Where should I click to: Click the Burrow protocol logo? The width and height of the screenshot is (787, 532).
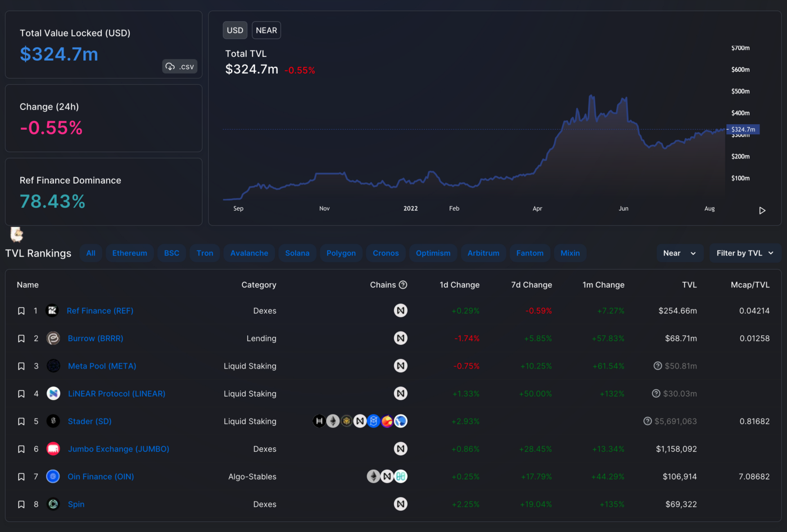pos(53,338)
